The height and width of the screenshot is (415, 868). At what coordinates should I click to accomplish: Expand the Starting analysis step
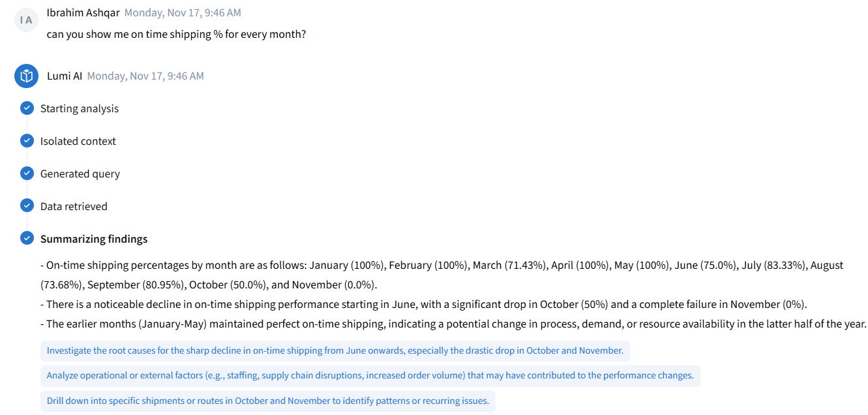point(80,108)
